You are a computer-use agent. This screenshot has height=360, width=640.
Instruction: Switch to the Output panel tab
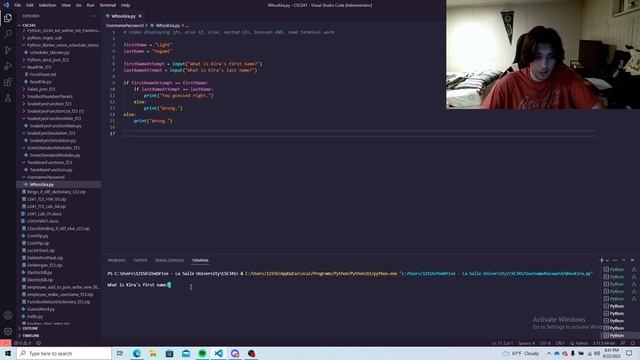coord(140,260)
